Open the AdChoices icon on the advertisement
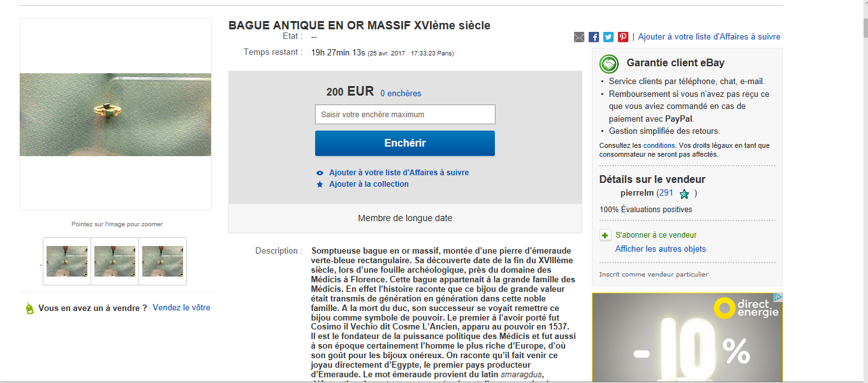This screenshot has width=868, height=383. (777, 298)
